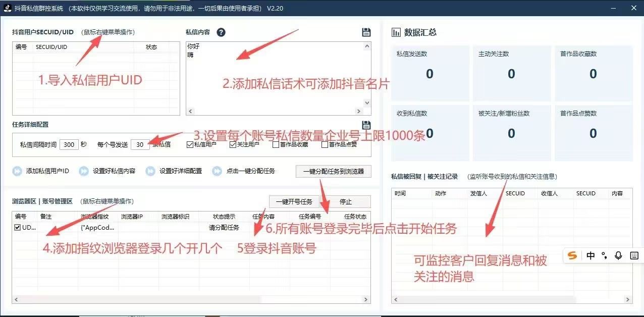The width and height of the screenshot is (644, 317).
Task: Click the 私信间隔时间 input showing 300
Action: [69, 144]
